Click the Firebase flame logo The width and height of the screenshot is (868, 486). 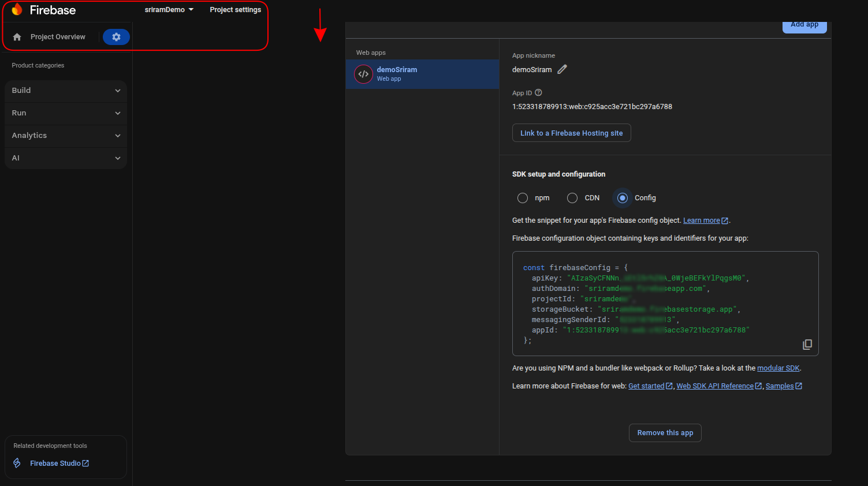click(x=17, y=10)
